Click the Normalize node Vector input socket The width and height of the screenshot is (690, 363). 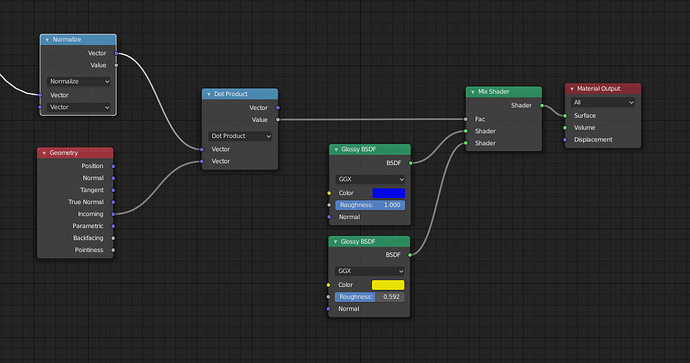click(x=40, y=95)
